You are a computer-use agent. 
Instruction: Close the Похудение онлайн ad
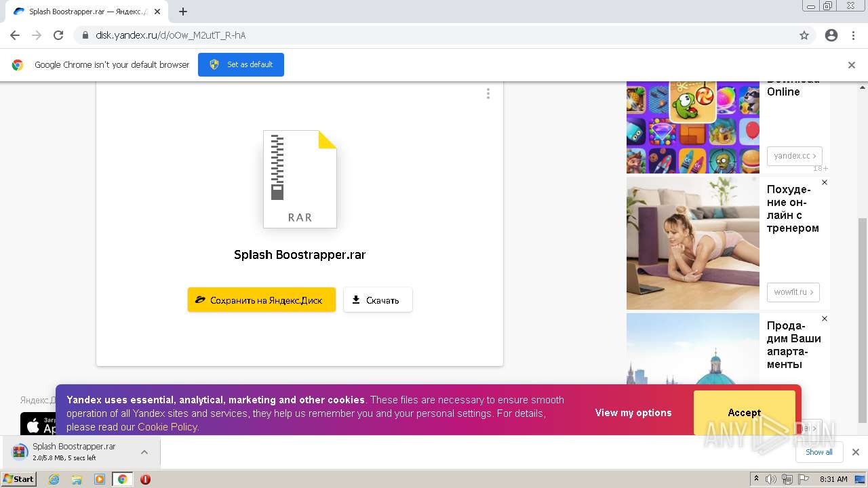pyautogui.click(x=825, y=182)
